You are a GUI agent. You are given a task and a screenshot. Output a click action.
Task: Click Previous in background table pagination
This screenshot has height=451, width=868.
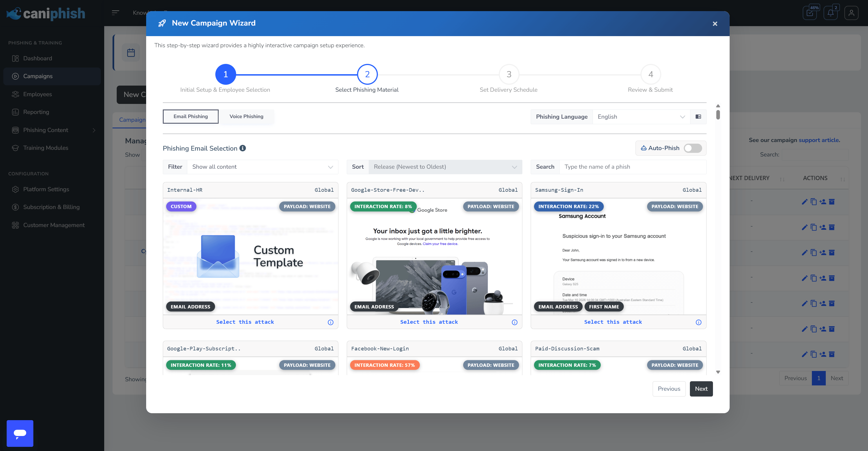[x=795, y=378]
